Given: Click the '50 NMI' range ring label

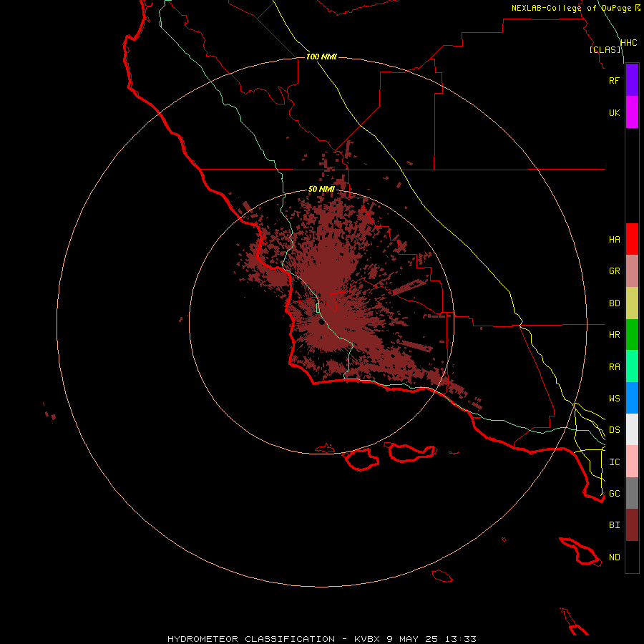Looking at the screenshot, I should (321, 189).
